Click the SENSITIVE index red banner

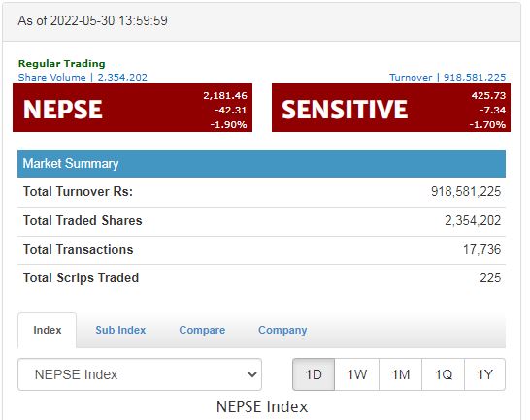click(391, 108)
